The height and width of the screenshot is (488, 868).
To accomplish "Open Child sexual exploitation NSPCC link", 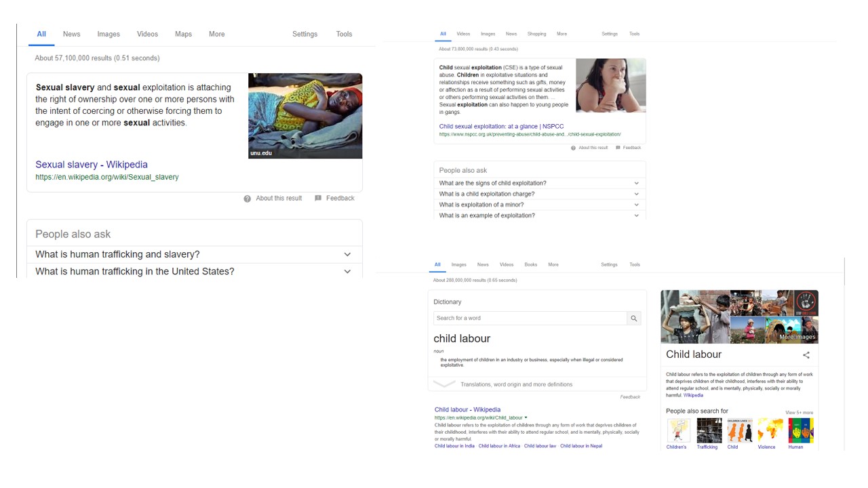I will (501, 127).
